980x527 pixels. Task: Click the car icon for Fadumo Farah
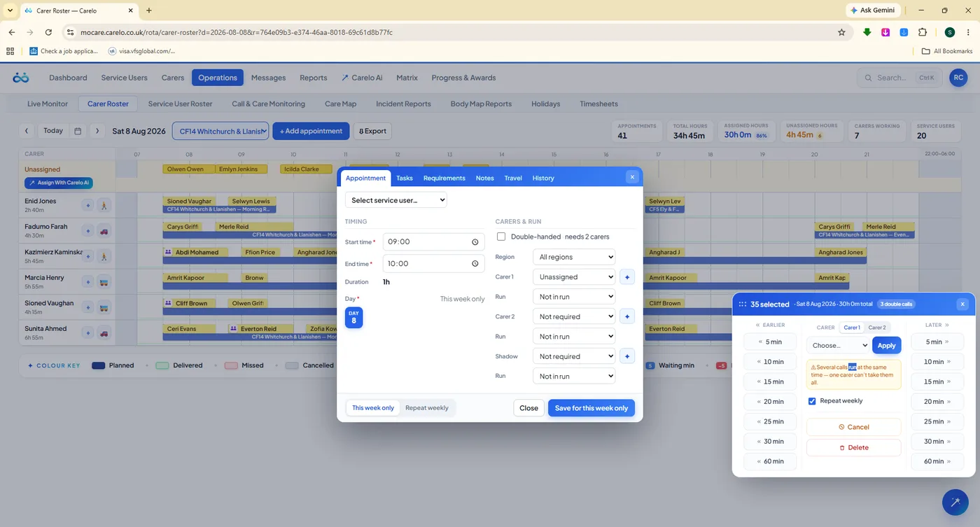[x=104, y=231]
